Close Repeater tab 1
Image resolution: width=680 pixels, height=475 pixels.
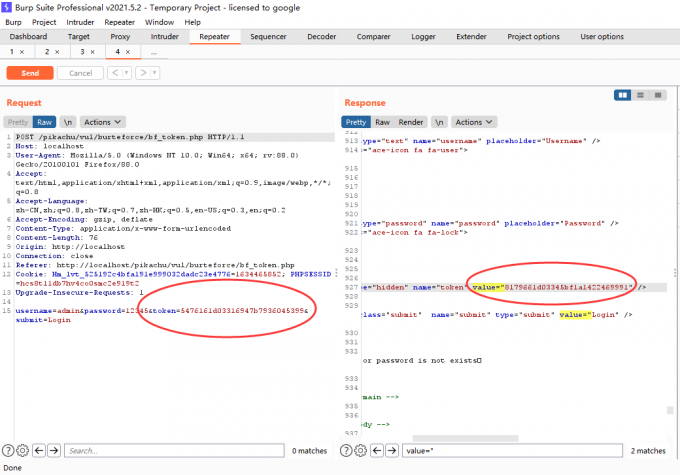(22, 52)
